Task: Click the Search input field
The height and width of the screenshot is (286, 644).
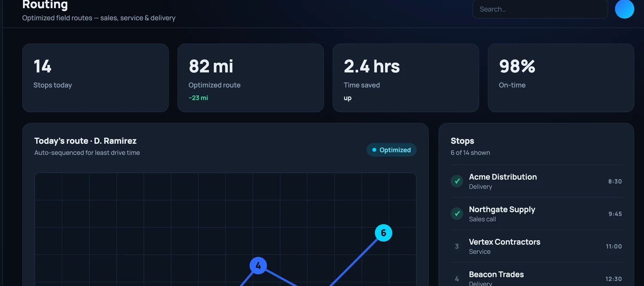Action: 540,9
